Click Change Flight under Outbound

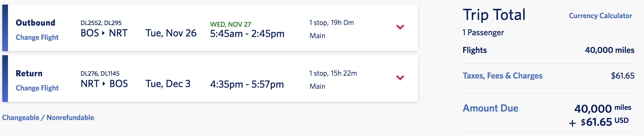point(37,37)
